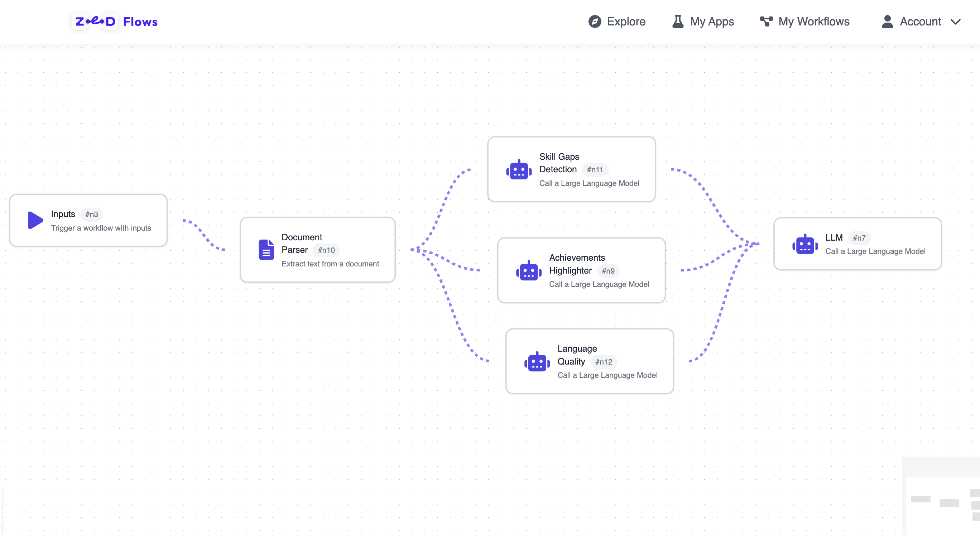Expand the Account dropdown chevron

[x=955, y=22]
